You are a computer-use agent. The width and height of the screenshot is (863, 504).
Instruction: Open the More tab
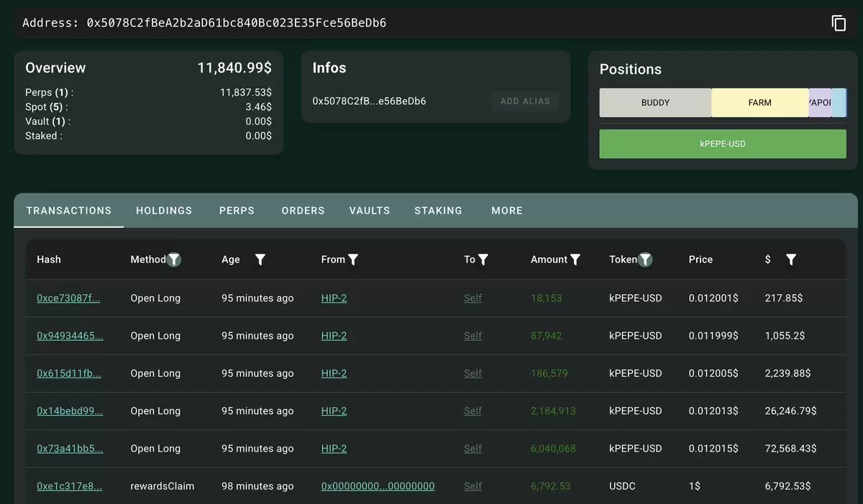[507, 211]
